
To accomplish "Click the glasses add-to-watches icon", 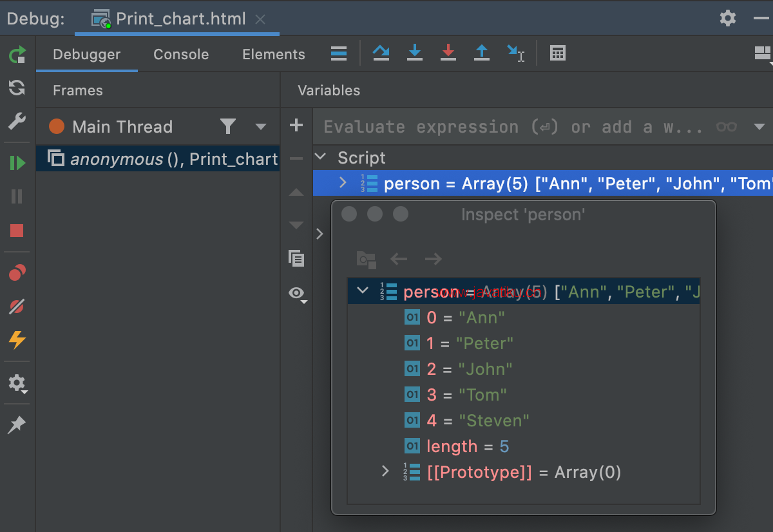I will [727, 127].
